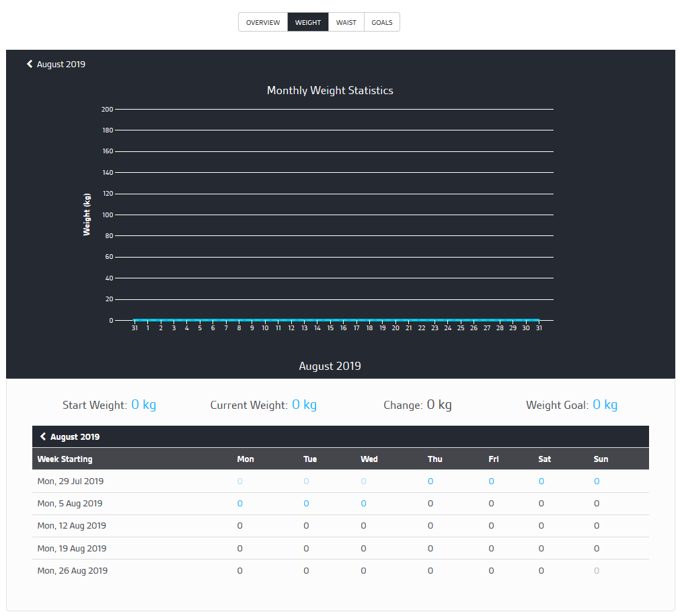Click the Mon column header
This screenshot has width=680, height=616.
pos(245,459)
